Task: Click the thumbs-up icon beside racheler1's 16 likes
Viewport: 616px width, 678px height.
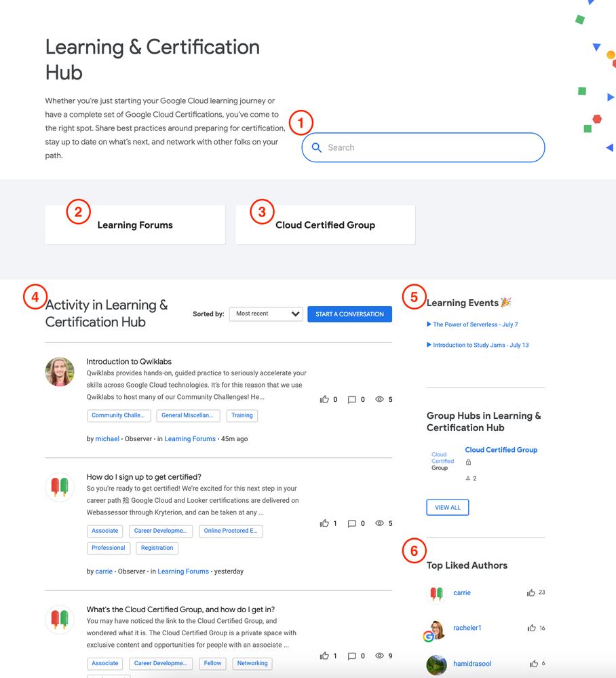Action: pyautogui.click(x=531, y=628)
